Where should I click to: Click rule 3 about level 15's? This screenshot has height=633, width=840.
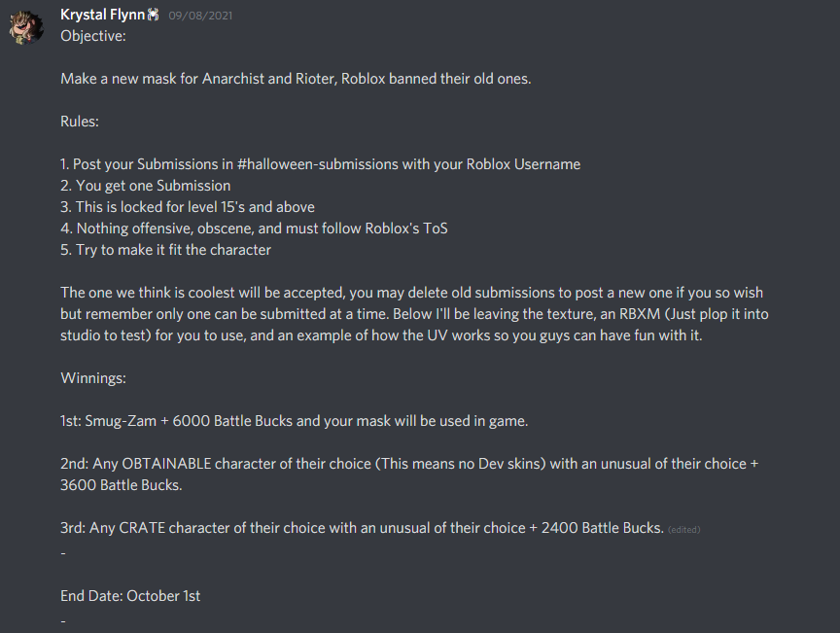188,207
